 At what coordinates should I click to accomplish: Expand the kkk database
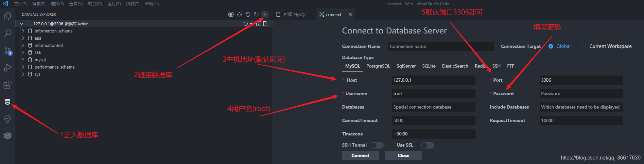(23, 52)
